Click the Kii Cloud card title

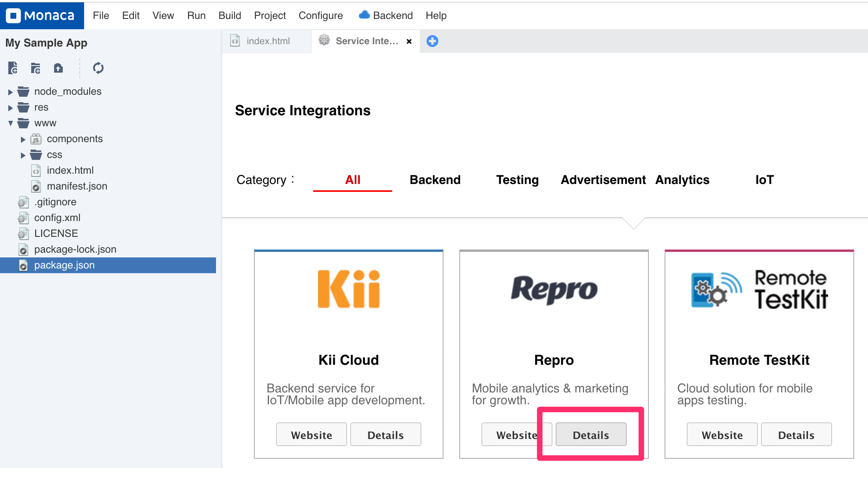349,360
